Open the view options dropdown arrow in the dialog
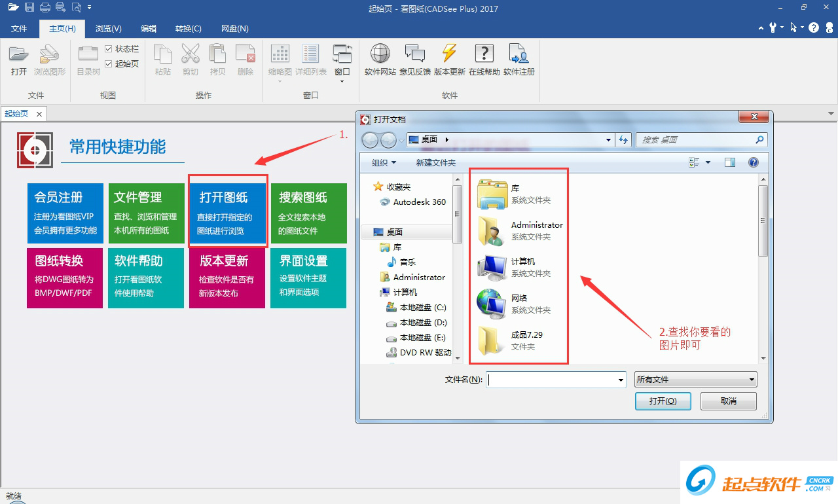This screenshot has height=504, width=838. coord(708,162)
